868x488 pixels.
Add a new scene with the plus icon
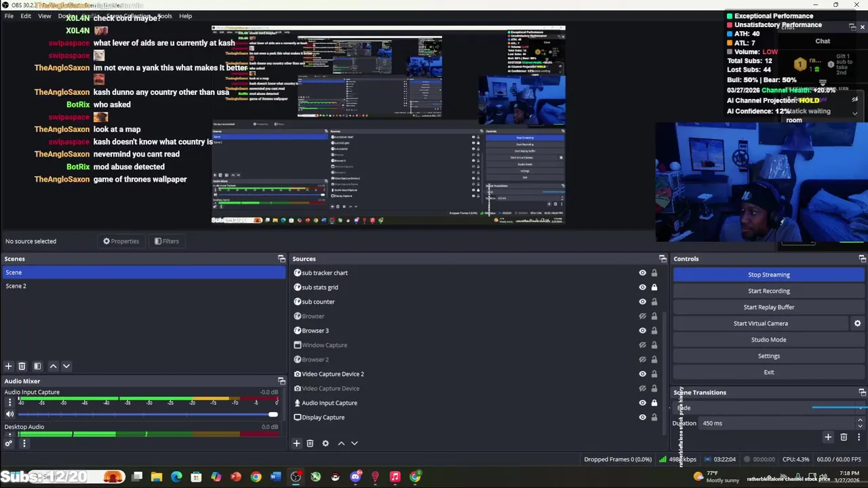click(x=9, y=366)
